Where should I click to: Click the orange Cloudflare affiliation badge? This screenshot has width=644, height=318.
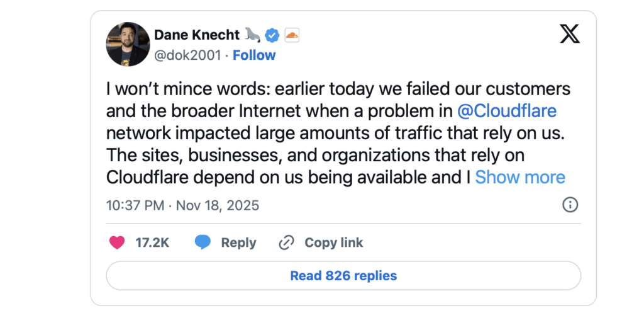pos(292,35)
